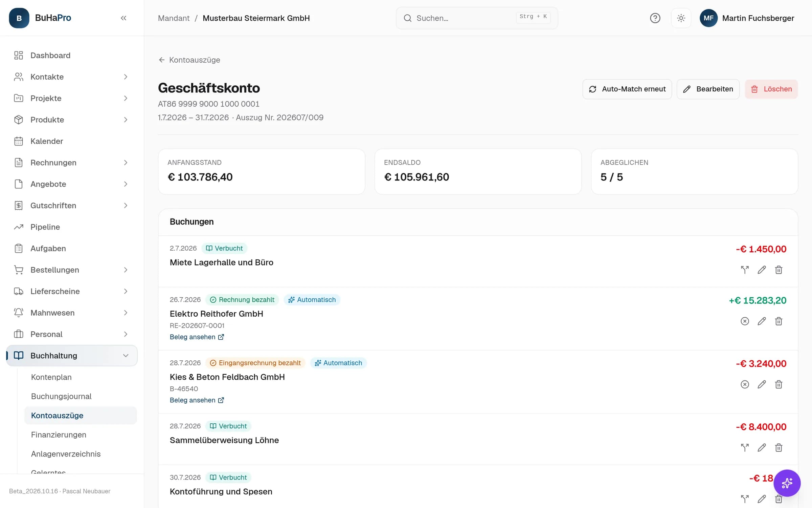Image resolution: width=812 pixels, height=508 pixels.
Task: Open Finanzierungen under Buchhaltung
Action: 81,435
